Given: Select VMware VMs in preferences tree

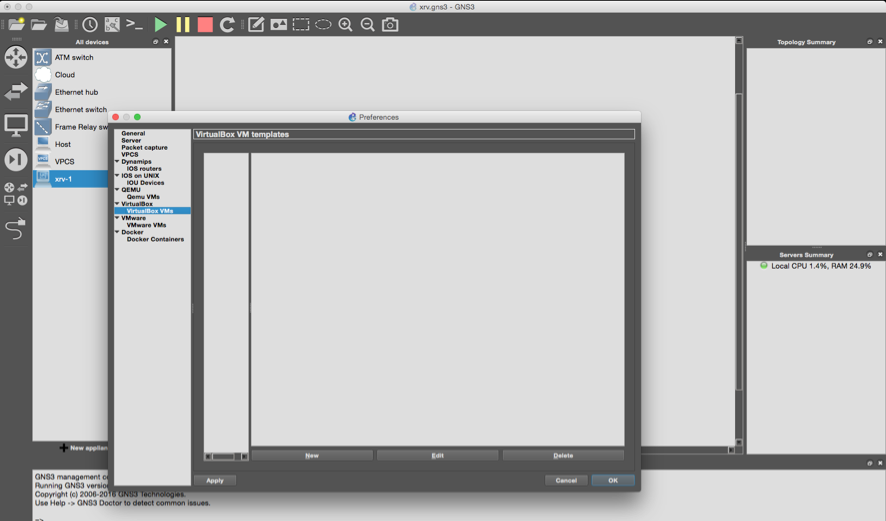Looking at the screenshot, I should click(146, 225).
